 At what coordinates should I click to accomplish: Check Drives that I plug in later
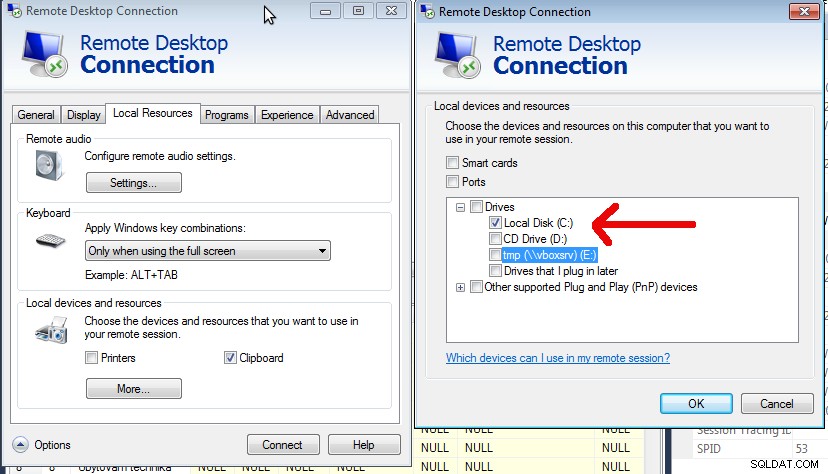(495, 271)
